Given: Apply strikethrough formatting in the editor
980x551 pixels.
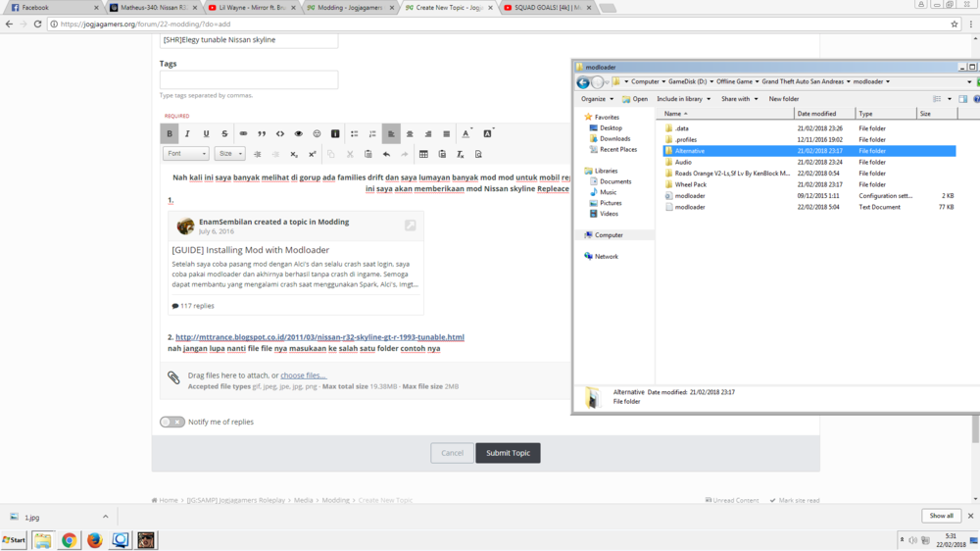Looking at the screenshot, I should [224, 134].
